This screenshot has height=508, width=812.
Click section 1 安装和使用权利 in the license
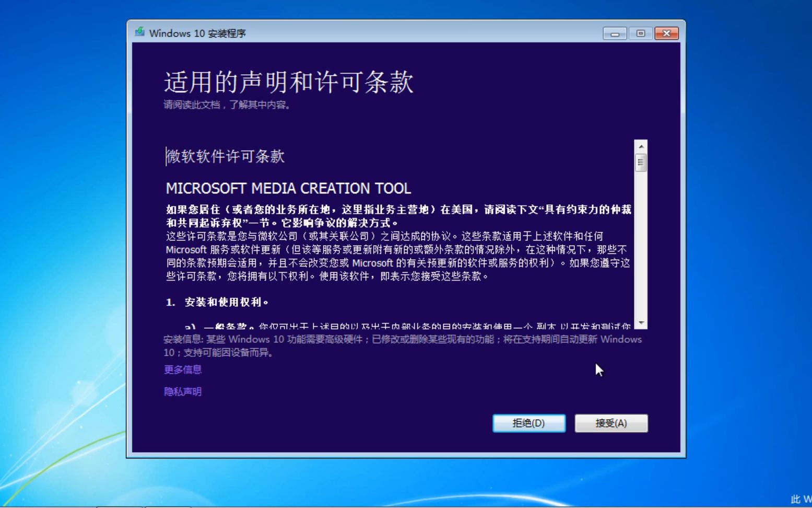pyautogui.click(x=217, y=302)
